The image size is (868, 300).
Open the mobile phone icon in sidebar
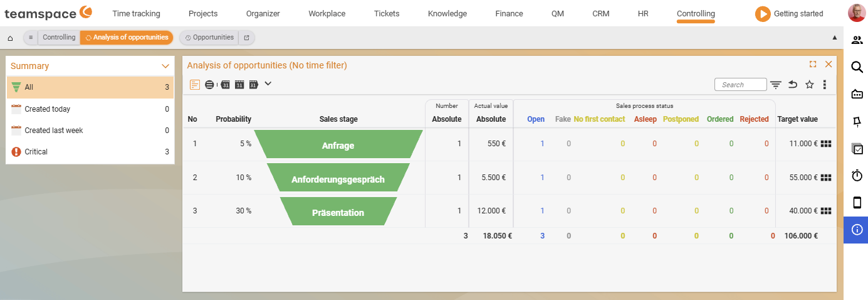coord(857,203)
